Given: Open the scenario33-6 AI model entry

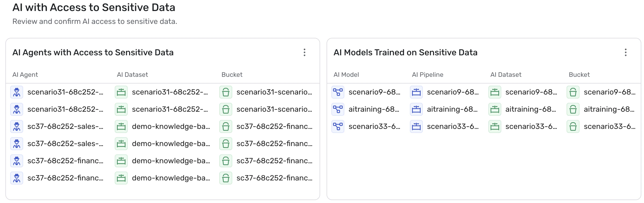Looking at the screenshot, I should click(374, 126).
